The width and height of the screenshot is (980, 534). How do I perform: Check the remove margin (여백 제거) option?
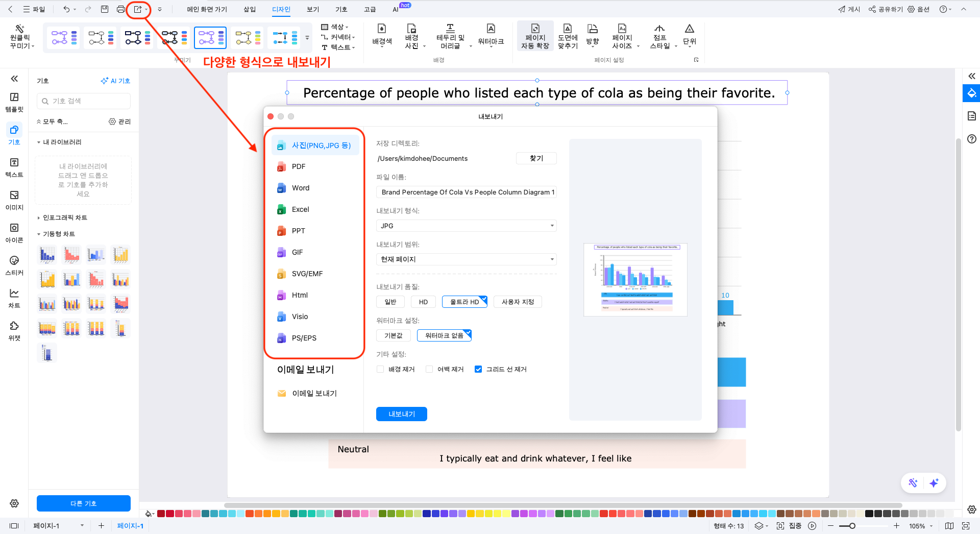(x=429, y=369)
